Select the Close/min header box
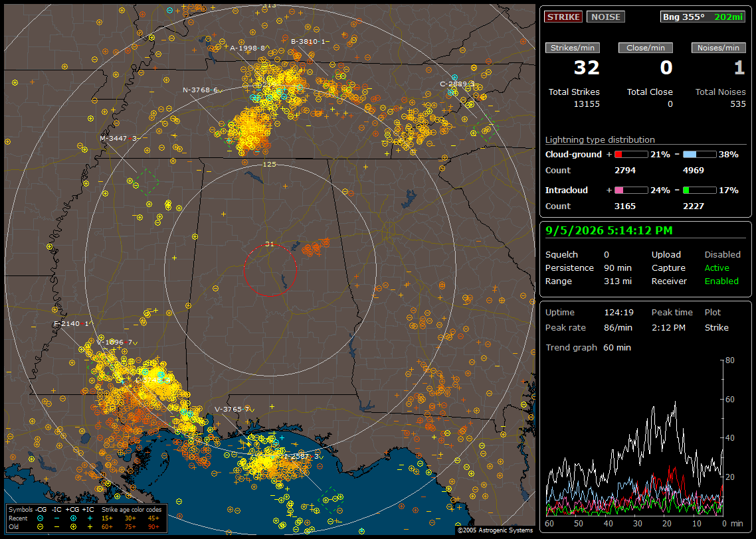The image size is (756, 539). tap(646, 48)
